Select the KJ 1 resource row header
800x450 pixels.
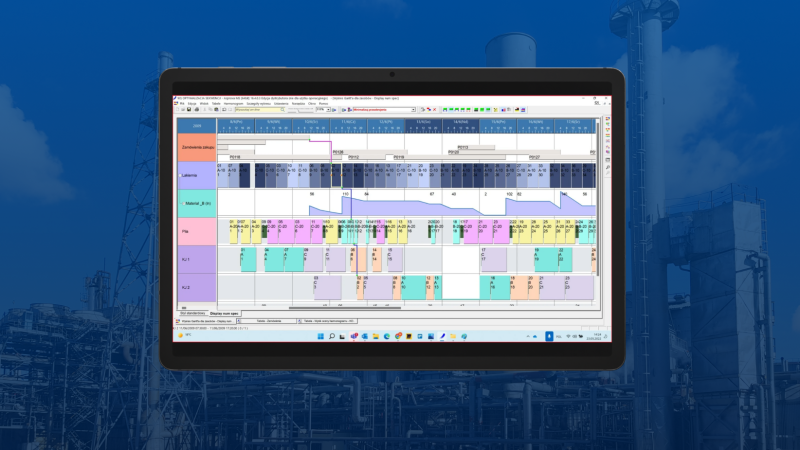197,260
